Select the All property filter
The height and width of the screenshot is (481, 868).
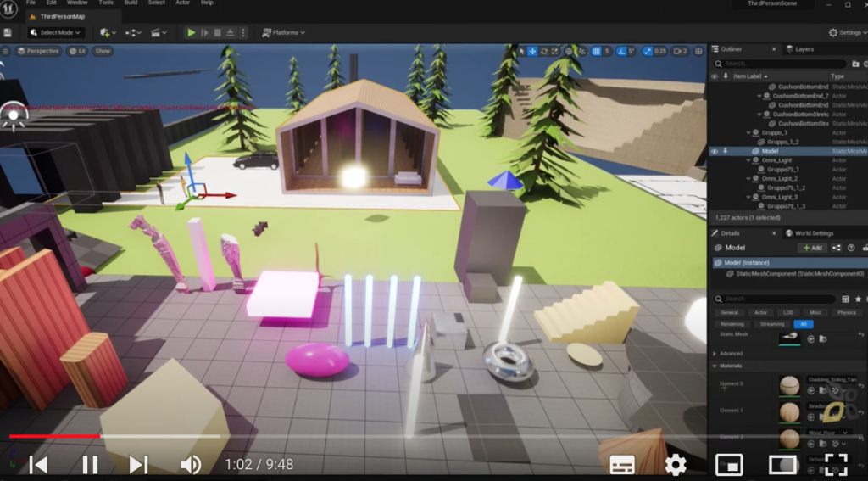click(804, 324)
